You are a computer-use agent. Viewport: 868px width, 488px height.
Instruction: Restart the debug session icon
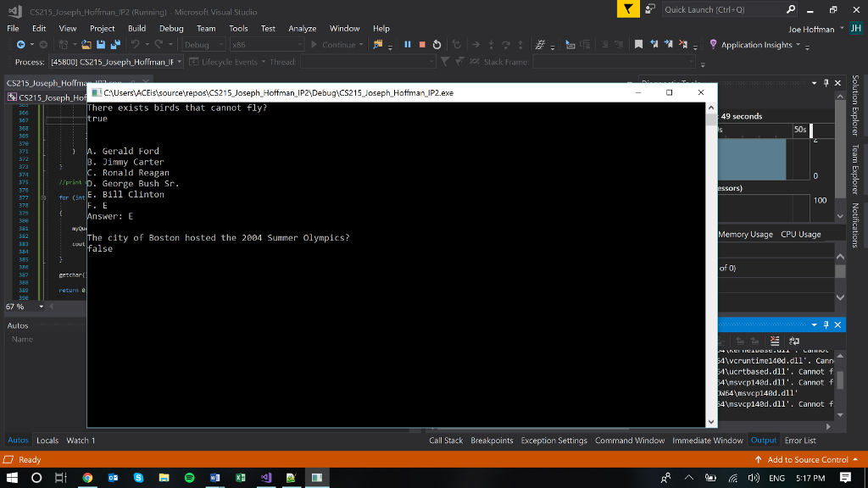(437, 44)
